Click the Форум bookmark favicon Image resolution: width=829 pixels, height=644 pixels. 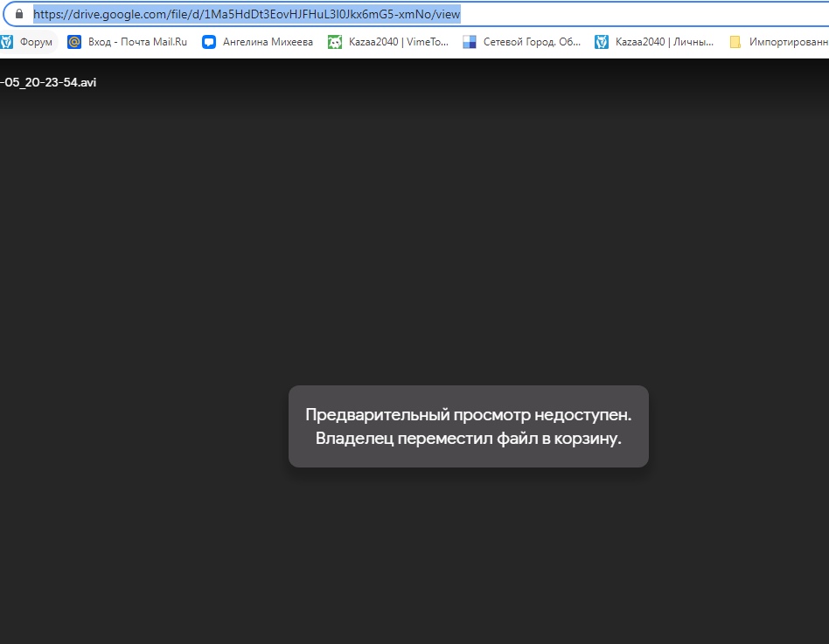coord(6,42)
